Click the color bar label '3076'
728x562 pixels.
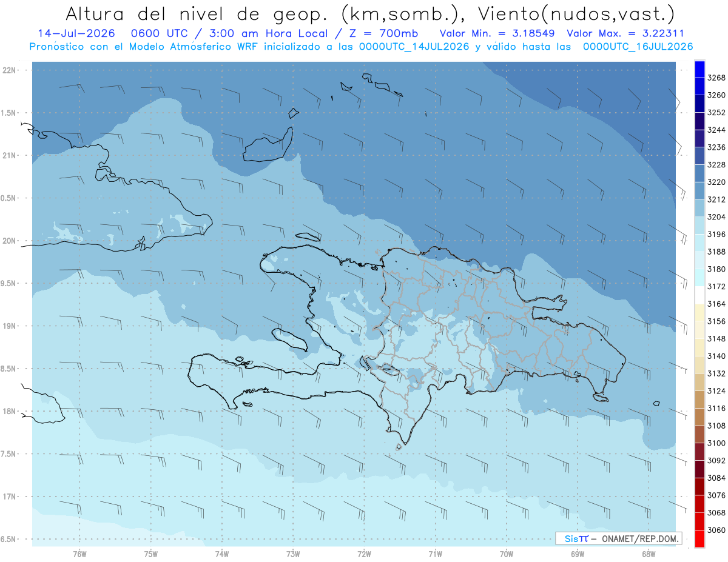coord(716,495)
